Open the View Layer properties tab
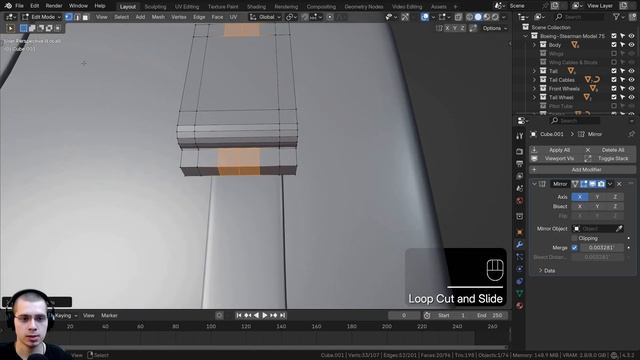Viewport: 640px width, 360px height. pos(520,176)
